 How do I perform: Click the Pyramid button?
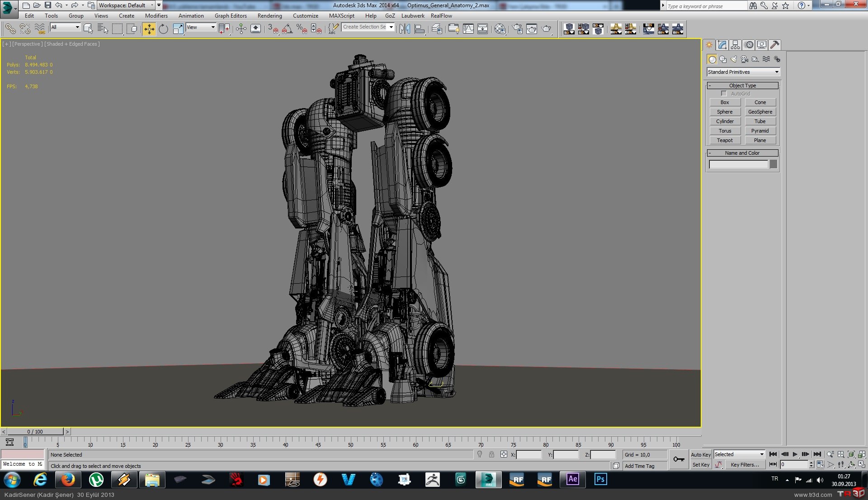point(760,131)
